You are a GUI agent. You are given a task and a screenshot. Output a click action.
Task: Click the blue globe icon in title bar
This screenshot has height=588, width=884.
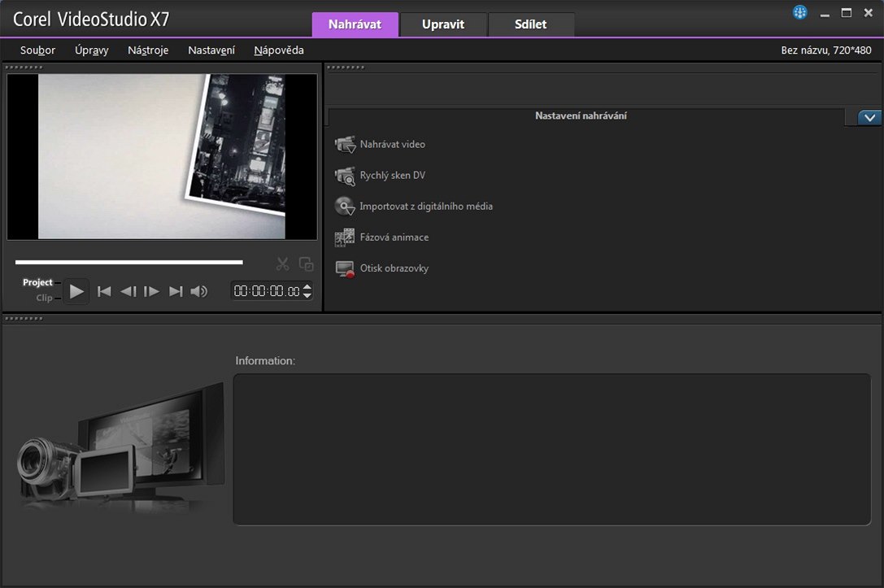coord(800,13)
